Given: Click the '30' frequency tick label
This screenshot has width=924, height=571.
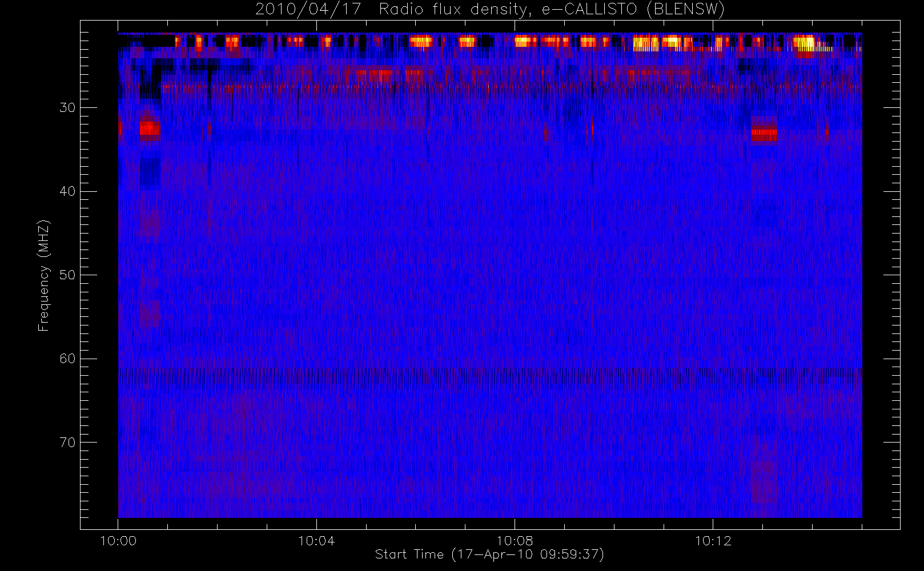Looking at the screenshot, I should pyautogui.click(x=67, y=107).
